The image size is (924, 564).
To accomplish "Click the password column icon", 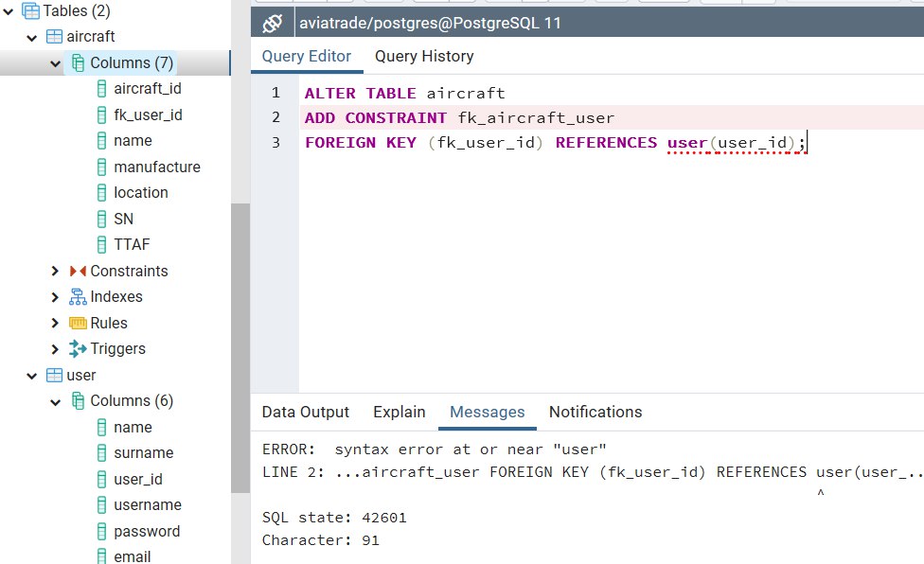I will (x=101, y=532).
